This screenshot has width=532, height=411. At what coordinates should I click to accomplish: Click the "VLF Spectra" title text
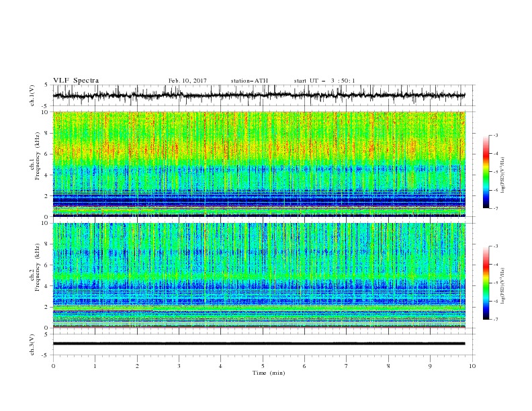(x=76, y=81)
